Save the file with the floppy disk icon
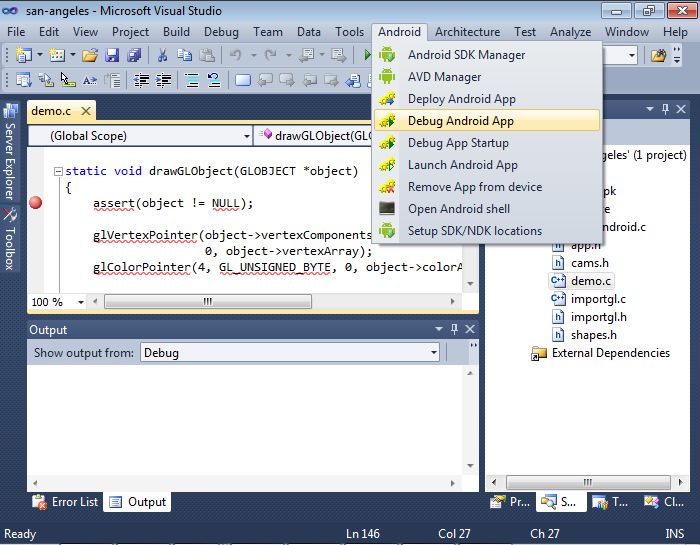This screenshot has height=545, width=700. 112,55
